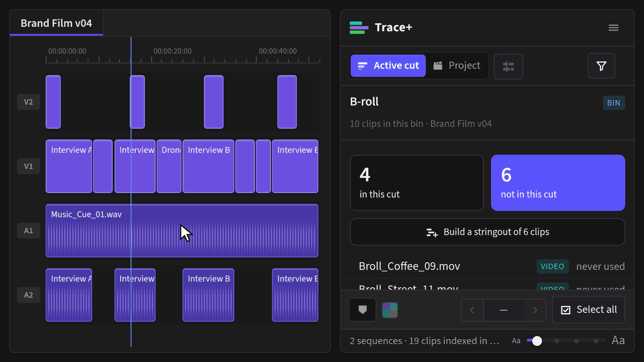Open the filter options funnel button
Viewport: 644px width, 362px height.
(601, 66)
